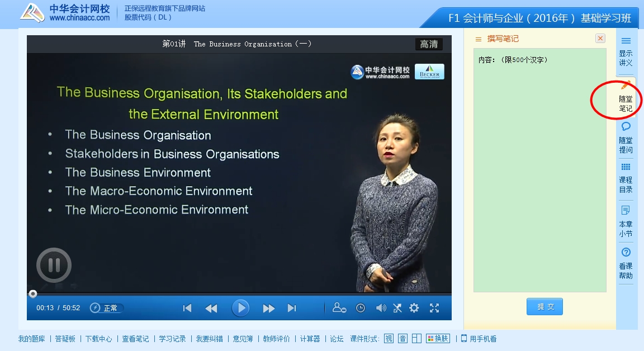Image resolution: width=644 pixels, height=351 pixels.
Task: Enter fullscreen video mode
Action: 434,308
